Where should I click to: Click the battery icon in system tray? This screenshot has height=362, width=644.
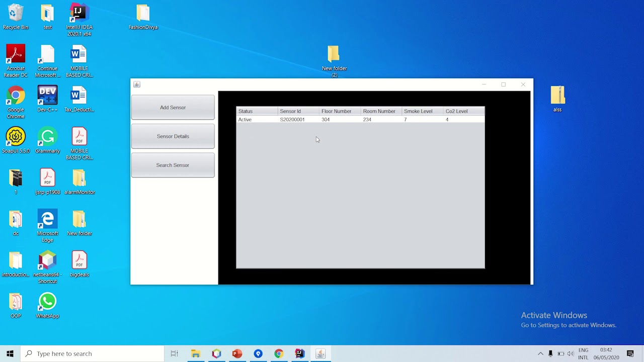(x=560, y=353)
